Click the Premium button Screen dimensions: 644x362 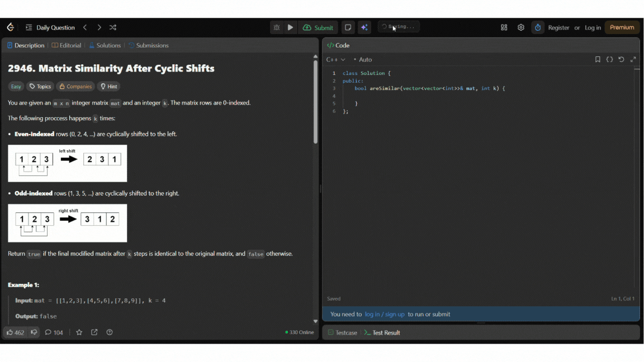pyautogui.click(x=622, y=27)
